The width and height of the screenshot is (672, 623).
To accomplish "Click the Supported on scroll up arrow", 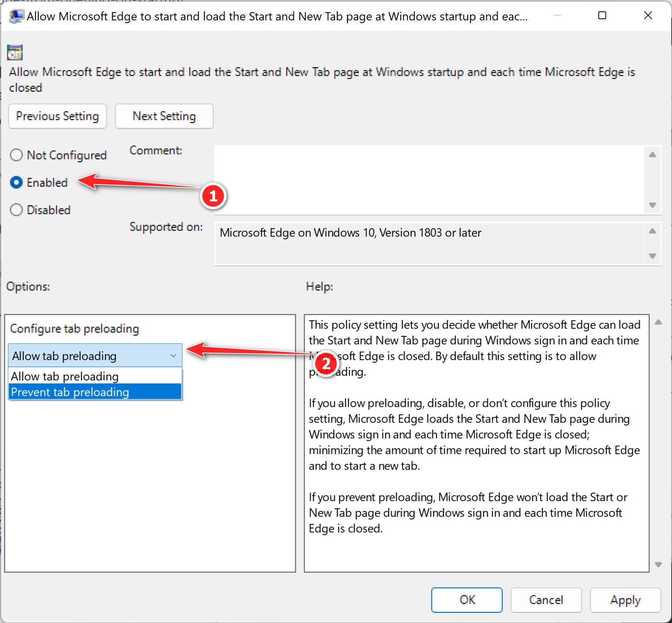I will click(652, 231).
